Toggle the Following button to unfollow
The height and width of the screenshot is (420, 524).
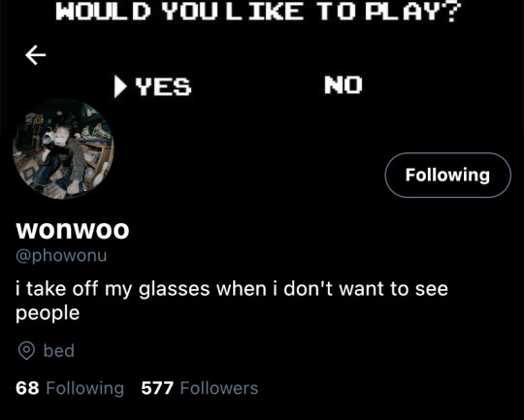tap(447, 176)
